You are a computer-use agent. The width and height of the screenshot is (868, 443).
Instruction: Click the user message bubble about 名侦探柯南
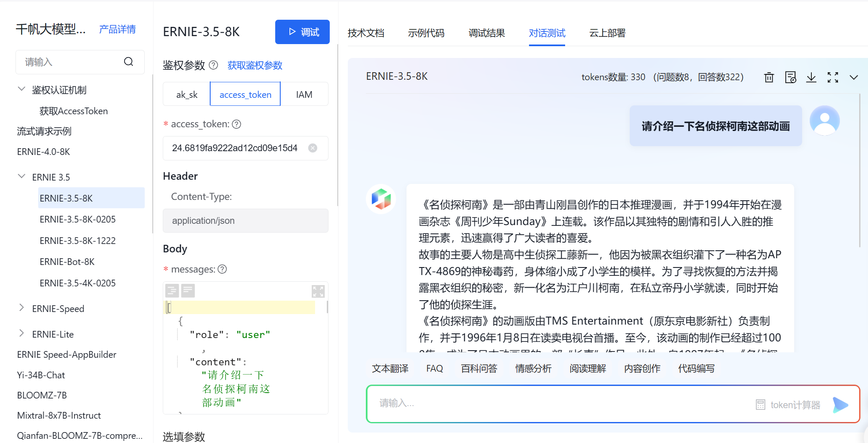click(716, 126)
